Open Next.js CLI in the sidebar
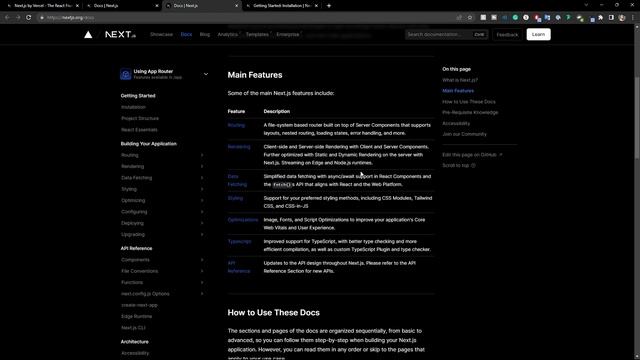The height and width of the screenshot is (360, 640). point(133,328)
